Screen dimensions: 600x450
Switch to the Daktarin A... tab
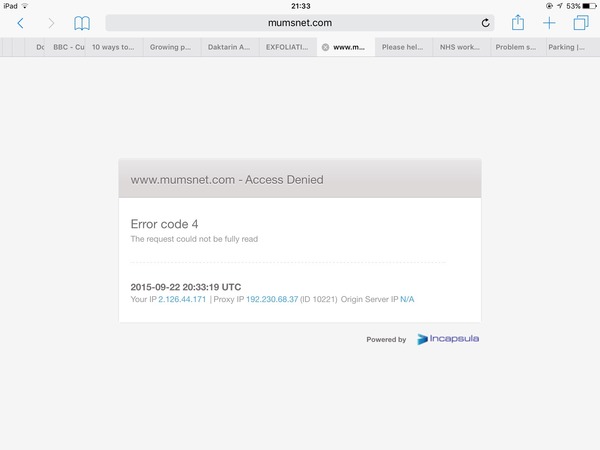(230, 47)
